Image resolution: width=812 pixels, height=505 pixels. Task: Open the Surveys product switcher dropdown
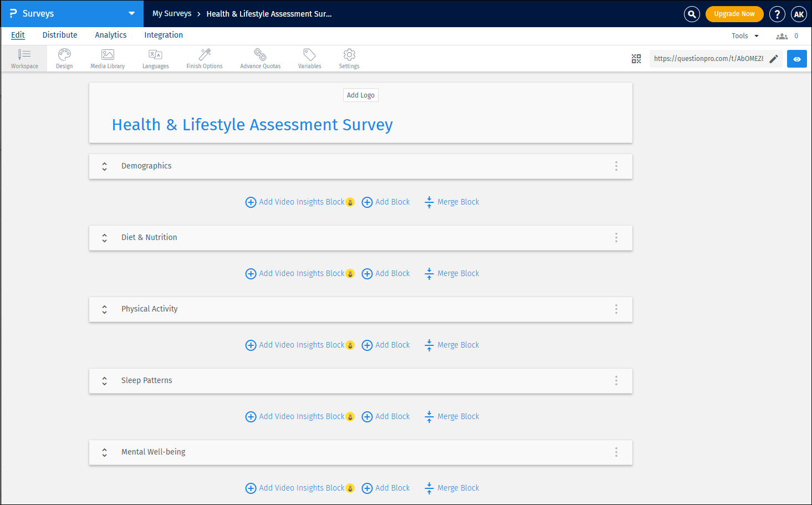coord(131,13)
